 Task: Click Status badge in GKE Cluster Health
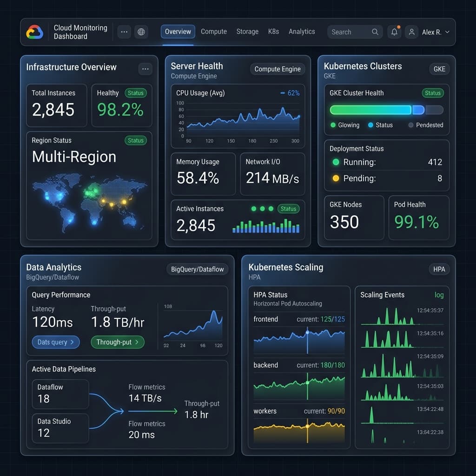coord(433,93)
